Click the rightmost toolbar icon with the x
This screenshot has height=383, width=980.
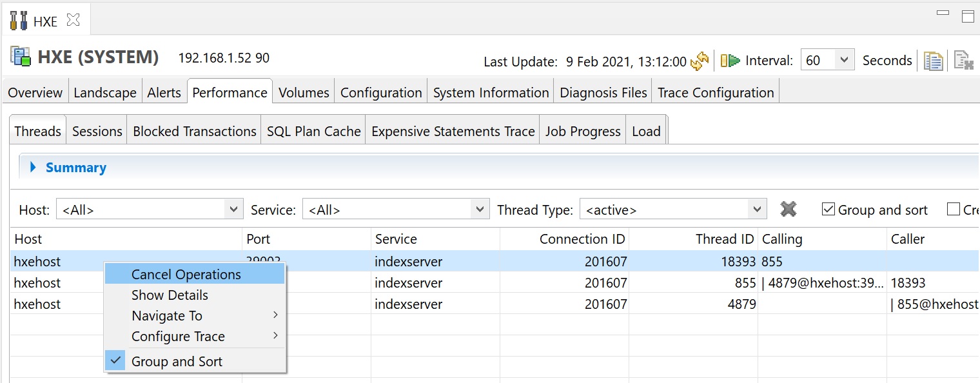point(963,61)
